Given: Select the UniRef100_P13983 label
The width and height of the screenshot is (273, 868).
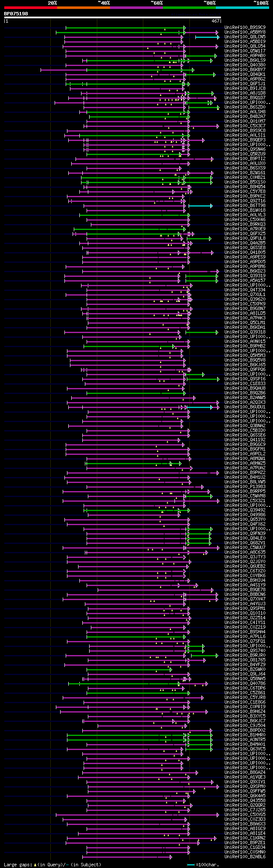Looking at the screenshot, I should pos(245,486).
